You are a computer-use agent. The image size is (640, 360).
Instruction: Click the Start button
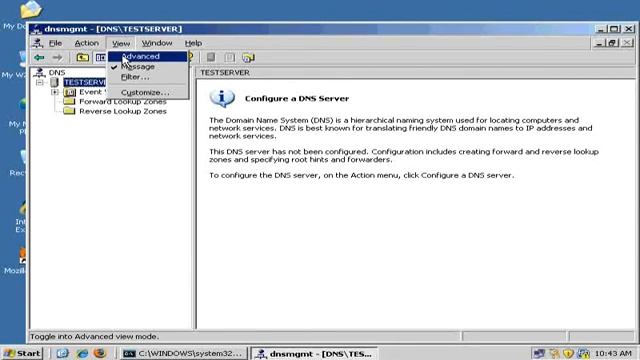[x=22, y=353]
